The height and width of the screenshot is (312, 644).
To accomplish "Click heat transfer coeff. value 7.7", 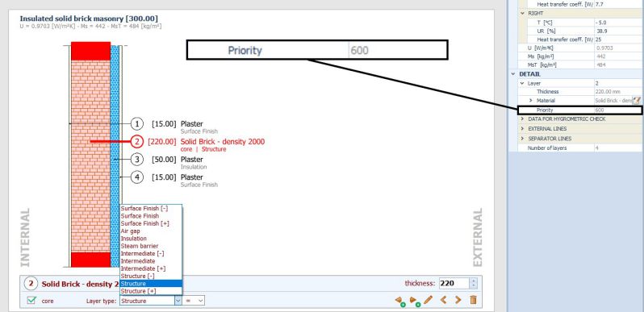I will [619, 4].
